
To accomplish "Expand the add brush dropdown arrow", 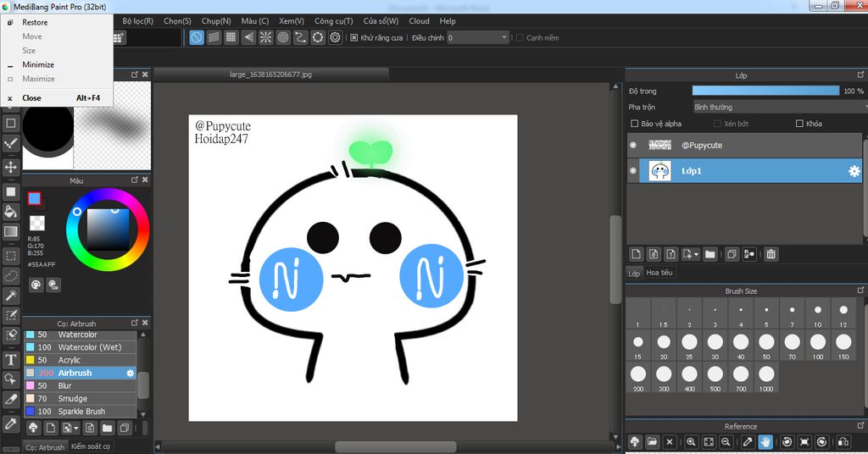I will point(75,428).
